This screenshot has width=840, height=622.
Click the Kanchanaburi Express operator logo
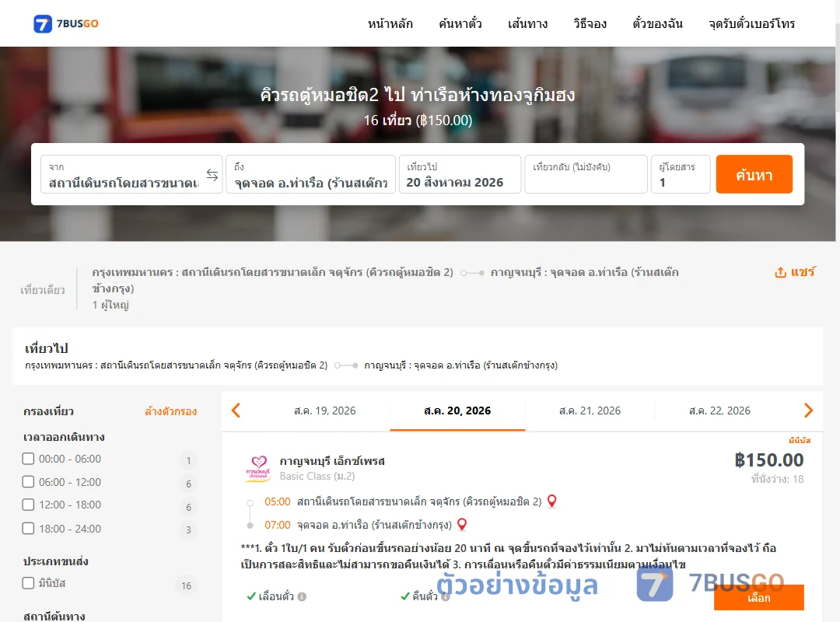[258, 468]
